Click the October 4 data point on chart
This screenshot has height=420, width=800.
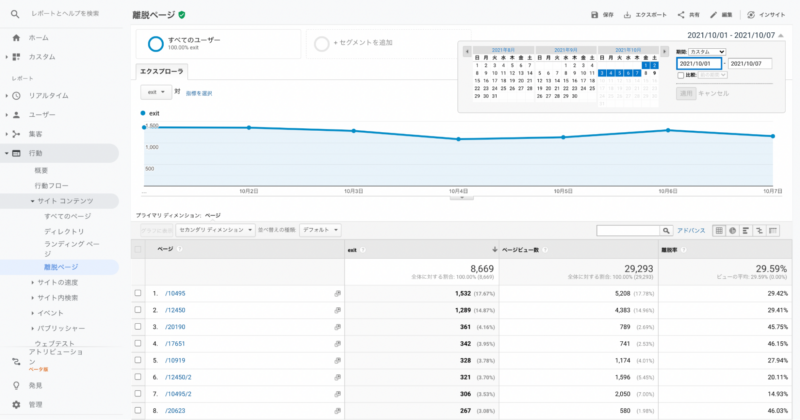point(459,139)
